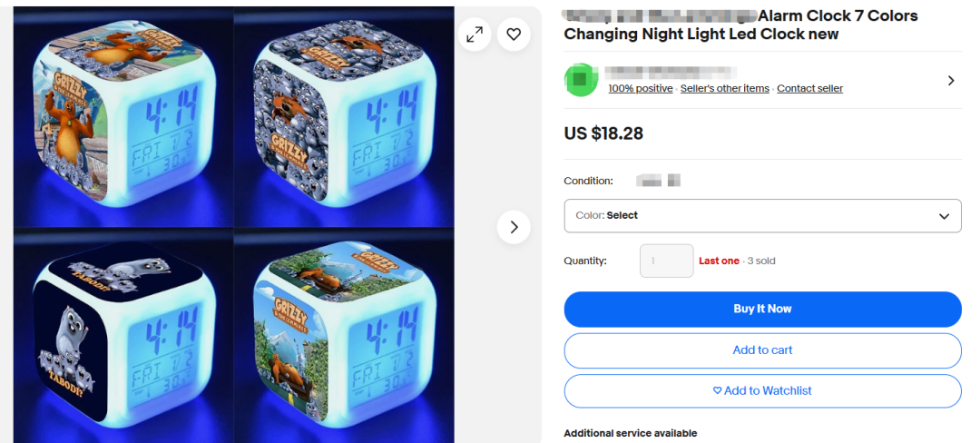Open the Color Select dropdown
Image resolution: width=980 pixels, height=443 pixels.
(762, 215)
